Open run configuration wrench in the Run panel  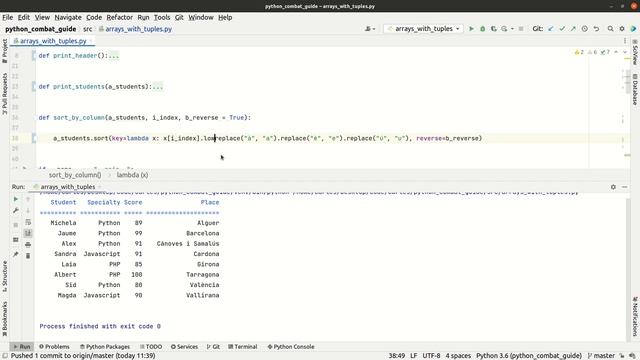16,210
